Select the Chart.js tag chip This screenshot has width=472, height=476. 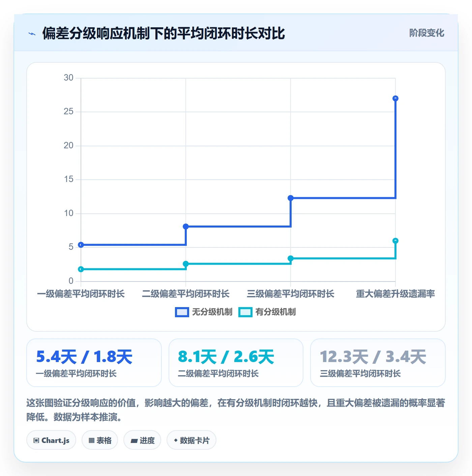[x=51, y=440]
